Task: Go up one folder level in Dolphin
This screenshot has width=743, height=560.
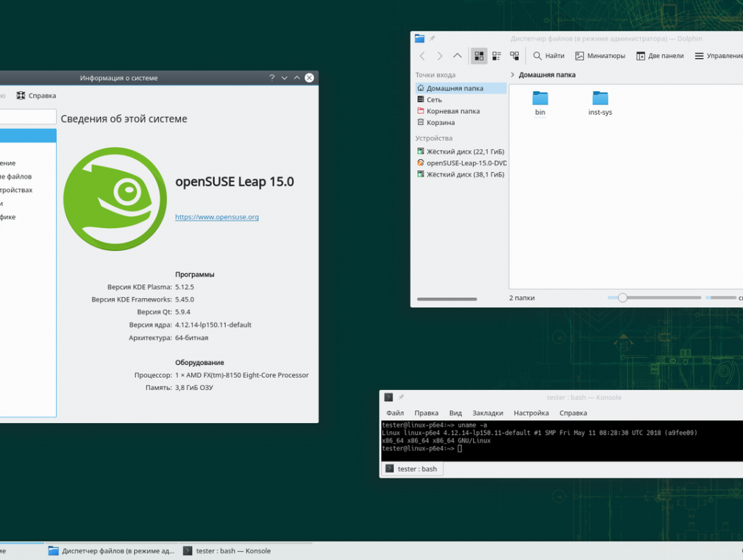Action: [x=458, y=56]
